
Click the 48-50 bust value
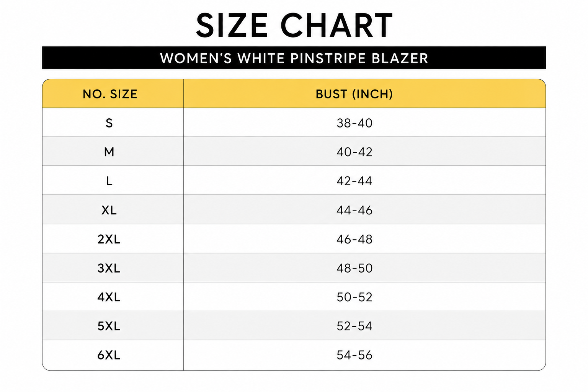(x=354, y=268)
